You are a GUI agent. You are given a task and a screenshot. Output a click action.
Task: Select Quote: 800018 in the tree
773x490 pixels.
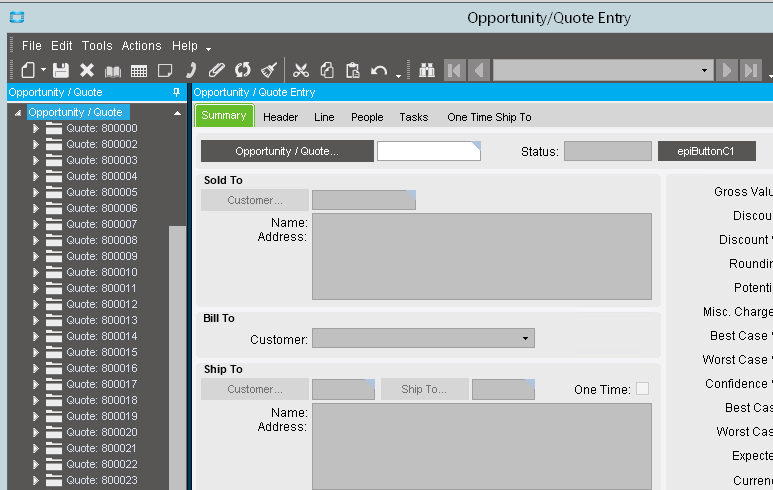point(102,400)
